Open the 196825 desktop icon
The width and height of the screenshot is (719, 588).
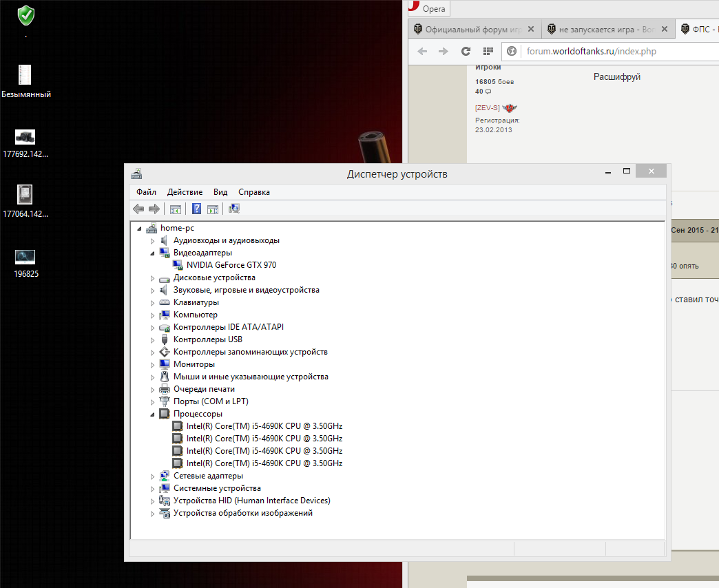pyautogui.click(x=25, y=258)
